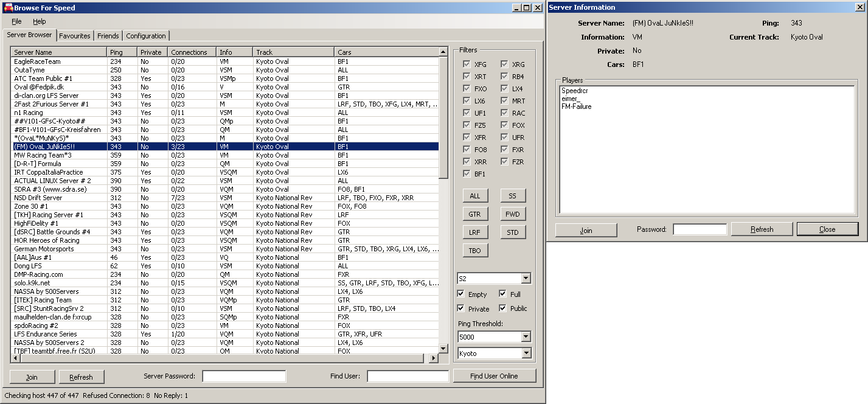Click the server list vertical scrollbar down arrow
The image size is (868, 404).
(x=443, y=348)
